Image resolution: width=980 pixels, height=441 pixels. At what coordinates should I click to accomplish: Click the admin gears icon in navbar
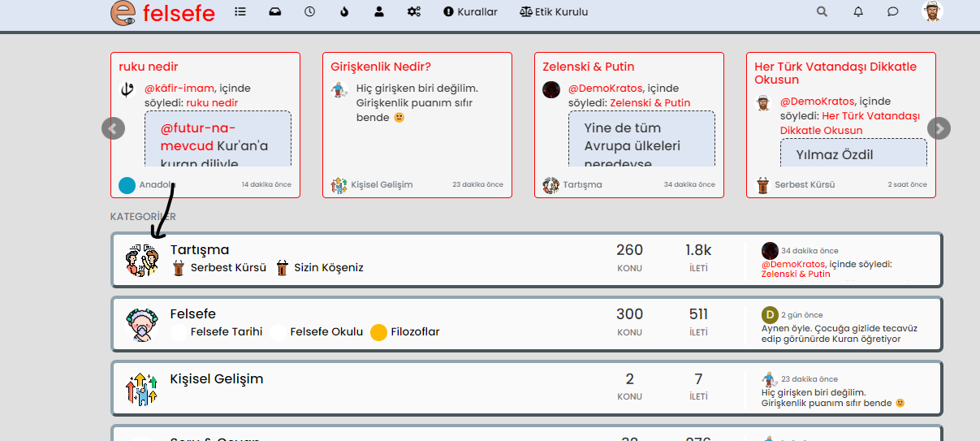[x=414, y=12]
